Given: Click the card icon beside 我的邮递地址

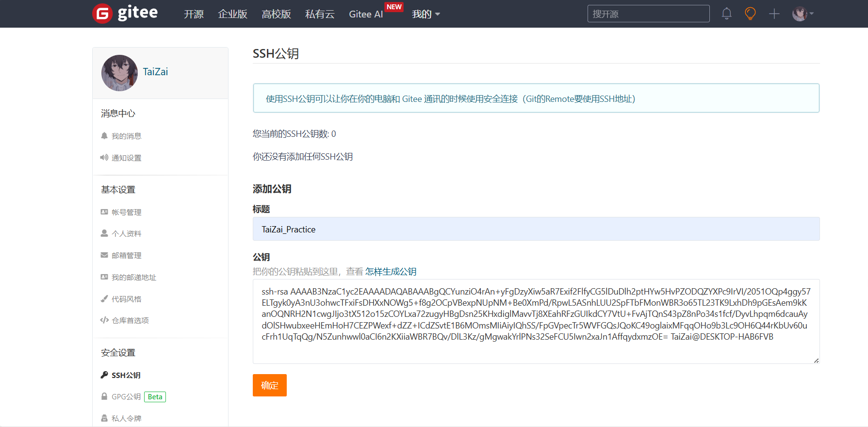Looking at the screenshot, I should (x=104, y=277).
